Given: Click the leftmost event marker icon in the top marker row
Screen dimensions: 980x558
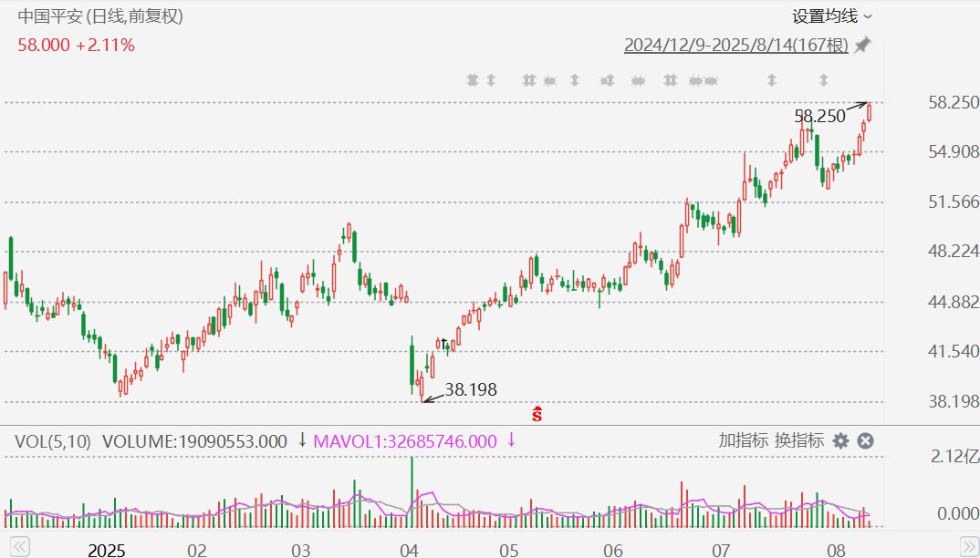Looking at the screenshot, I should (473, 80).
